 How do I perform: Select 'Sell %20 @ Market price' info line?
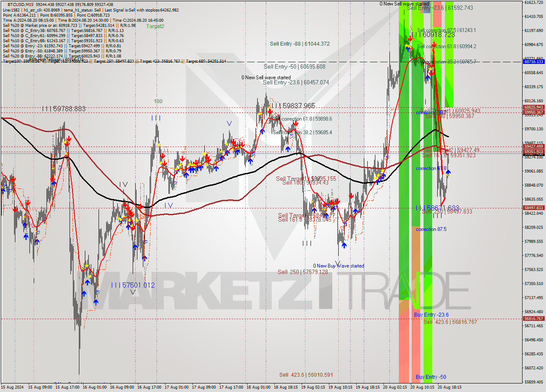click(69, 26)
